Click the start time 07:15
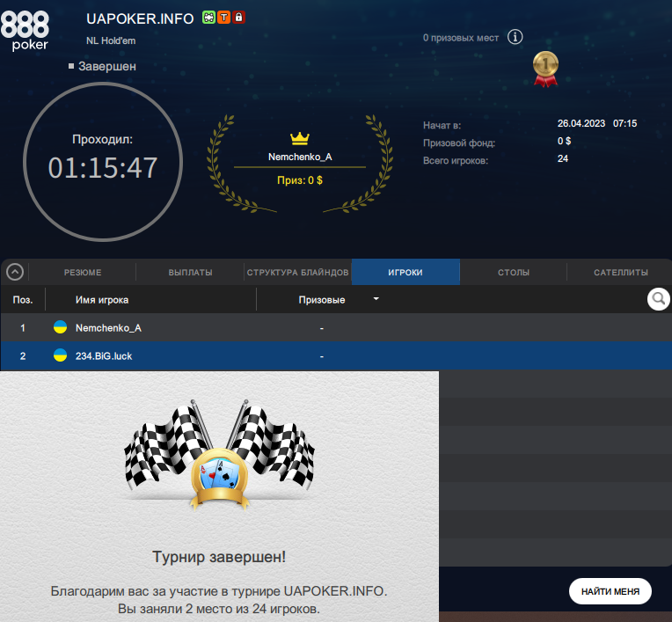Viewport: 672px width, 622px height. [625, 123]
